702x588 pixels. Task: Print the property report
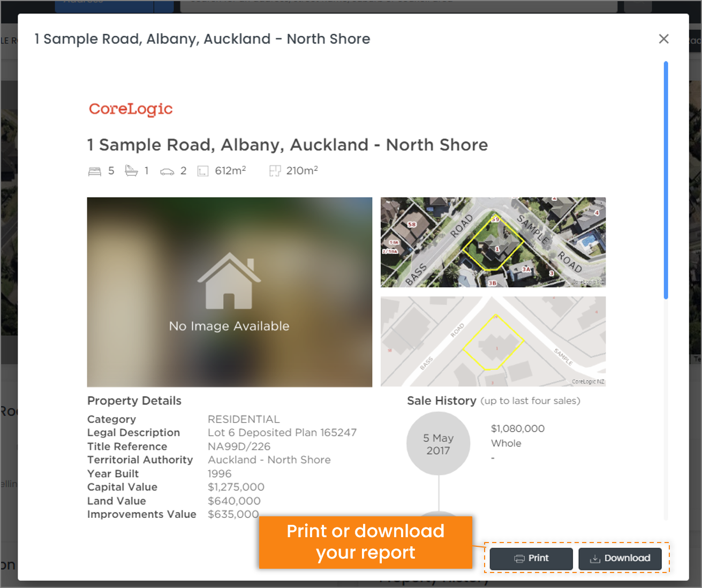531,559
